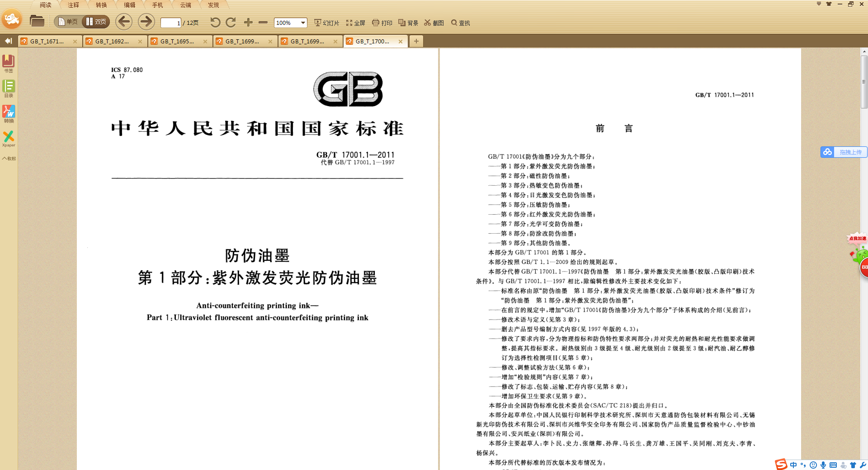
Task: Launch the Xpaper sidebar tool
Action: pos(9,138)
